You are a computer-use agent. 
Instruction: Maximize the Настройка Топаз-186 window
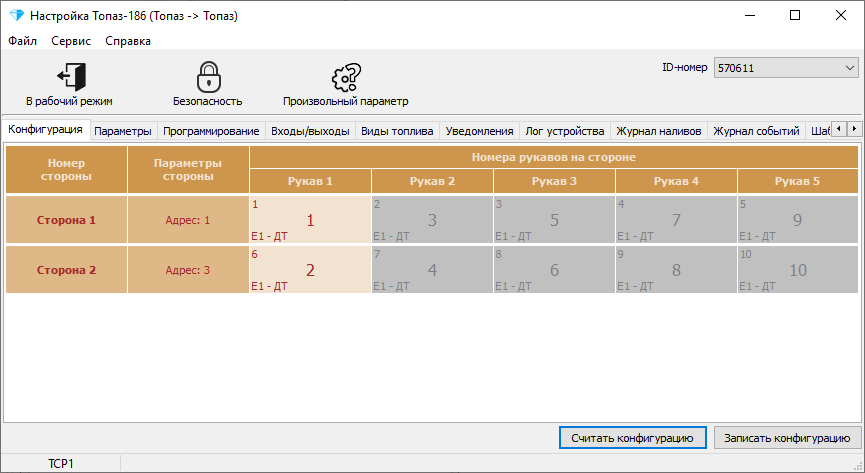[x=795, y=15]
